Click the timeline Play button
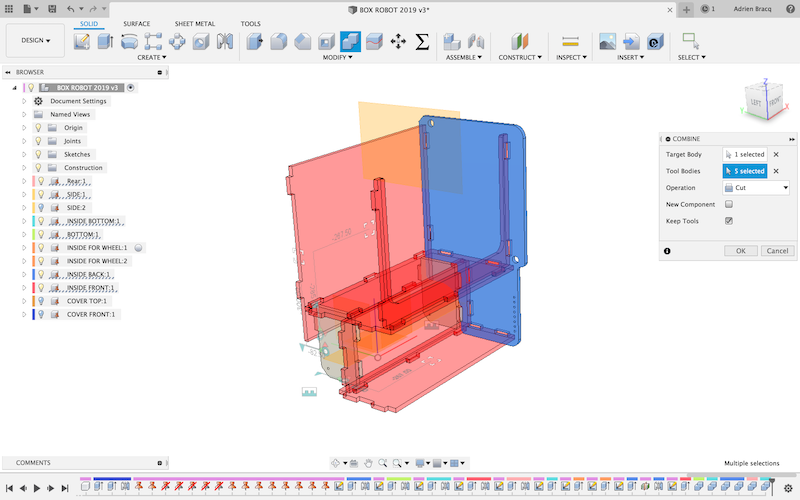 click(x=37, y=488)
